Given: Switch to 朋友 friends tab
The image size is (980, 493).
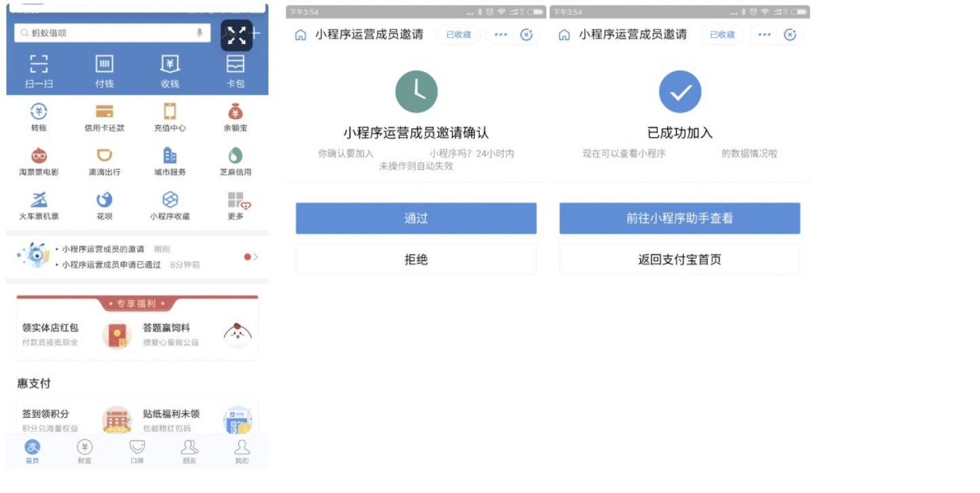Looking at the screenshot, I should 189,451.
